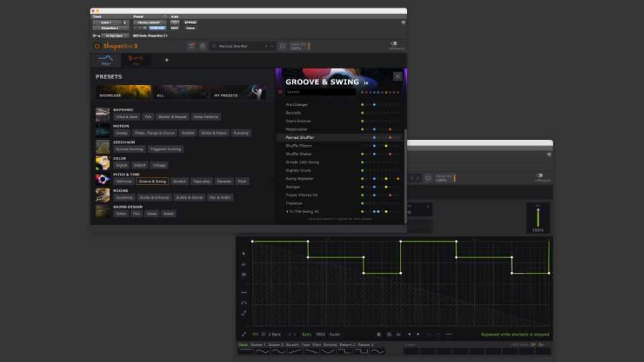Screen dimensions: 644x362
Task: Click the preset Search field
Action: (x=321, y=93)
